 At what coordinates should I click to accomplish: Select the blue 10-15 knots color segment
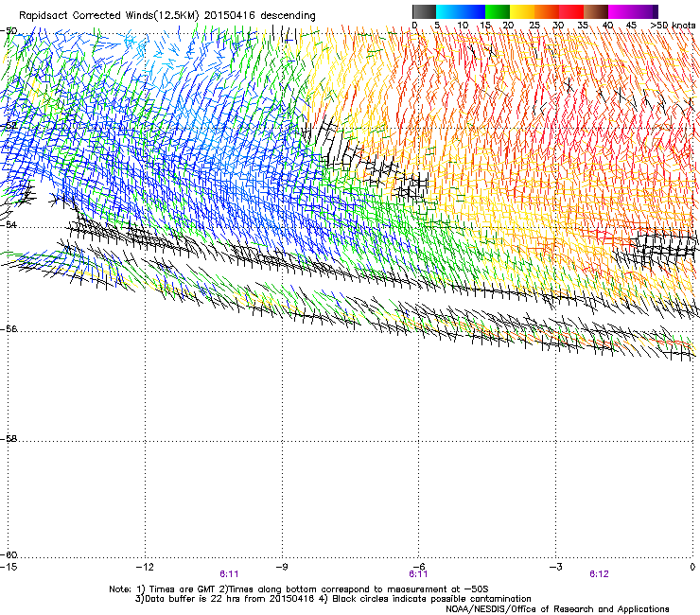[x=473, y=11]
